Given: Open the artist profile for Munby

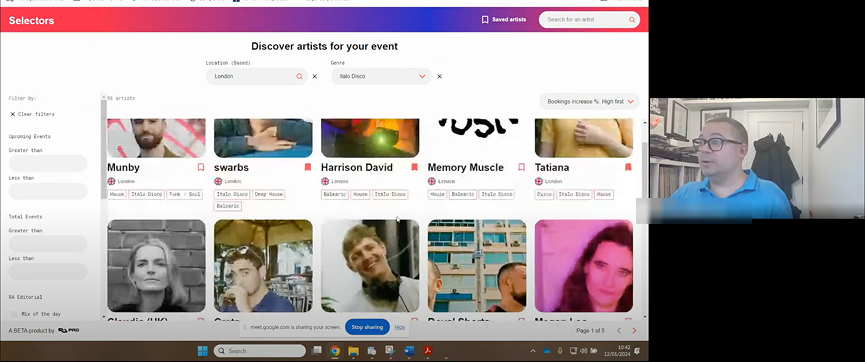Looking at the screenshot, I should 124,167.
